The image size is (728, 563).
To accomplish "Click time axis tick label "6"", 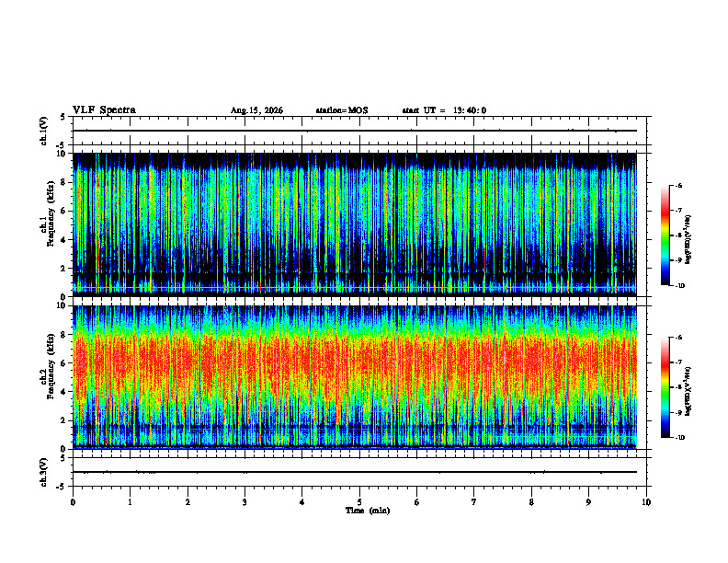I will coord(417,502).
